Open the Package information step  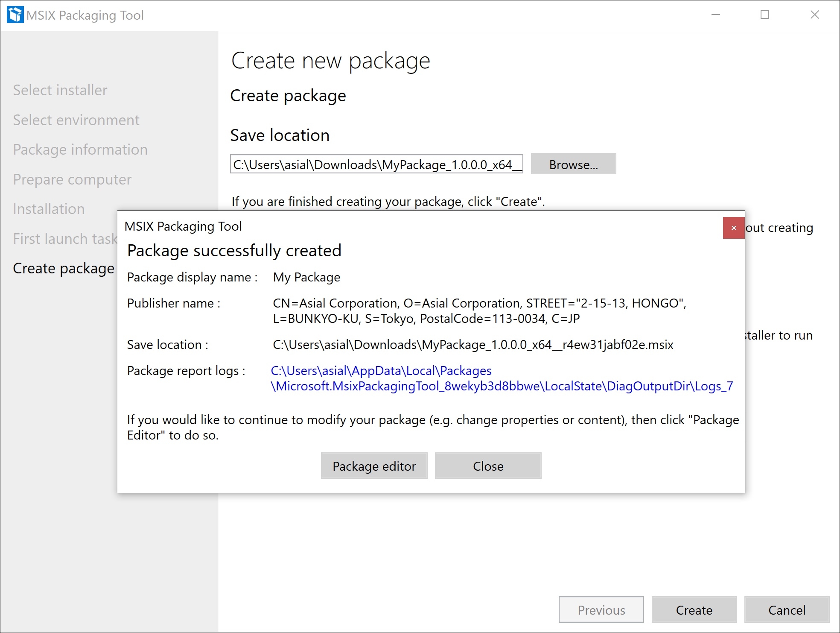pos(80,149)
